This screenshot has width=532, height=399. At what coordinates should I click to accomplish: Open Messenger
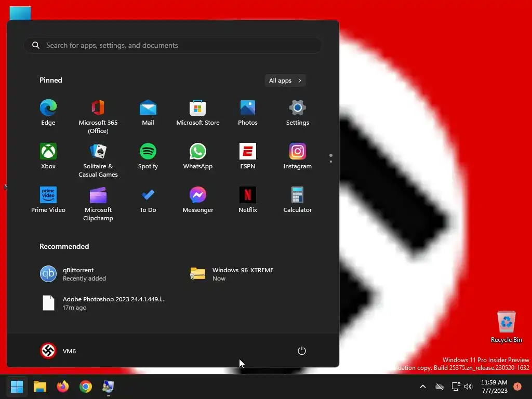pos(198,200)
